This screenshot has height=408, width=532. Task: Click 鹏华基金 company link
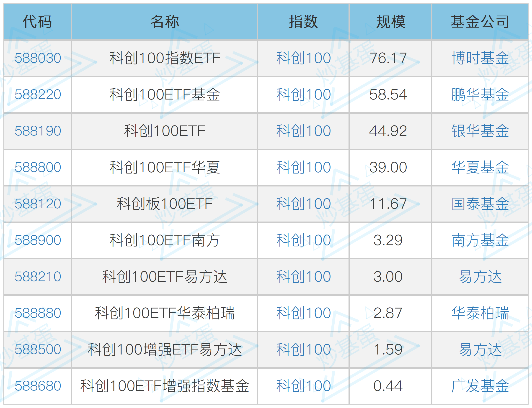pos(480,94)
